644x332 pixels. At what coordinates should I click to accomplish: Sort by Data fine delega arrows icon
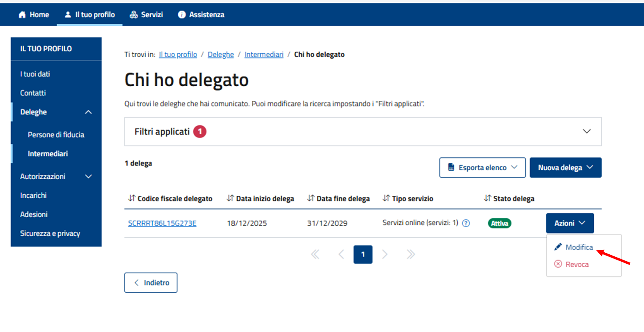tap(311, 198)
